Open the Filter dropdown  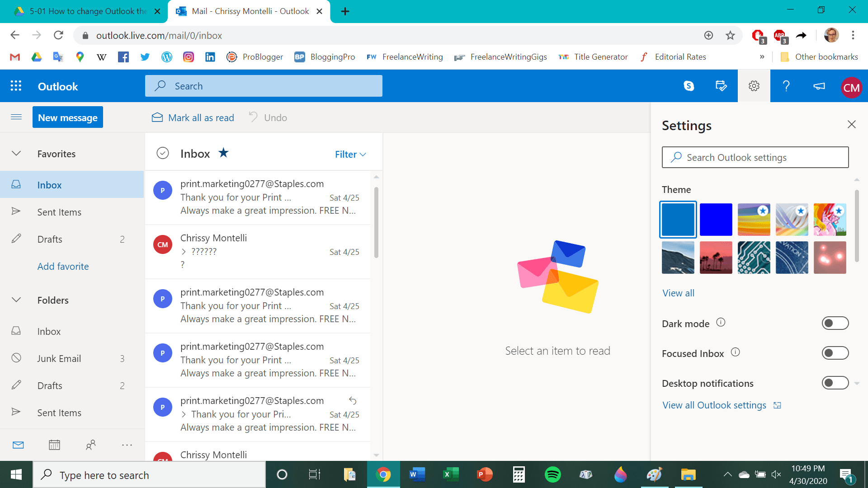tap(350, 154)
